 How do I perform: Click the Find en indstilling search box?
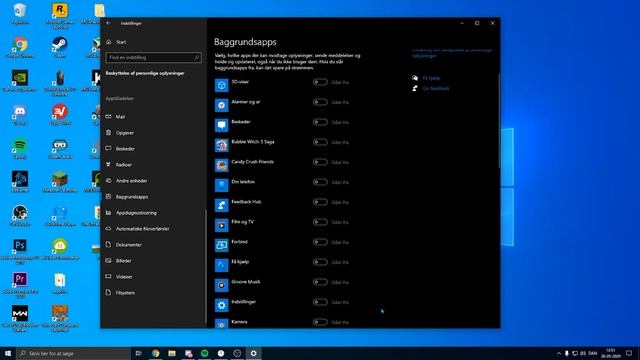[153, 58]
